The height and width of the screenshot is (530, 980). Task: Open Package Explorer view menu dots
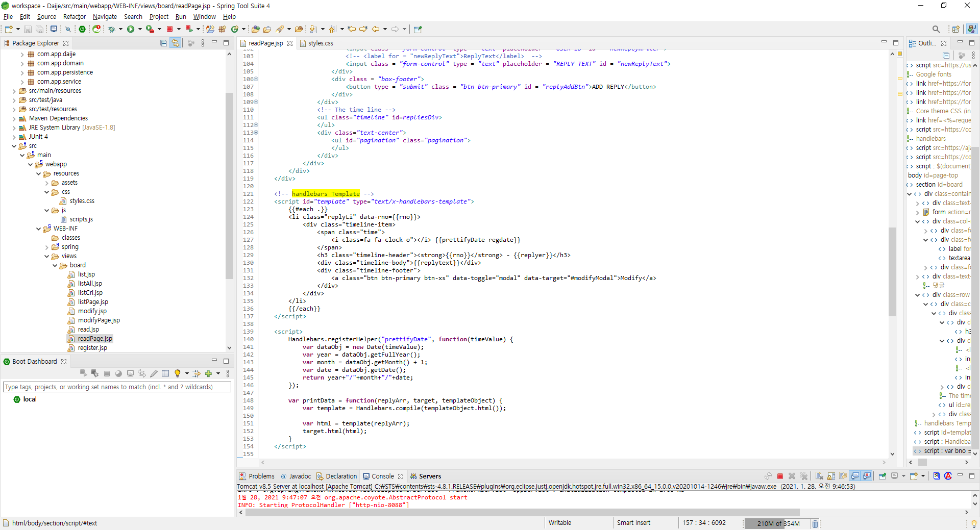(203, 43)
